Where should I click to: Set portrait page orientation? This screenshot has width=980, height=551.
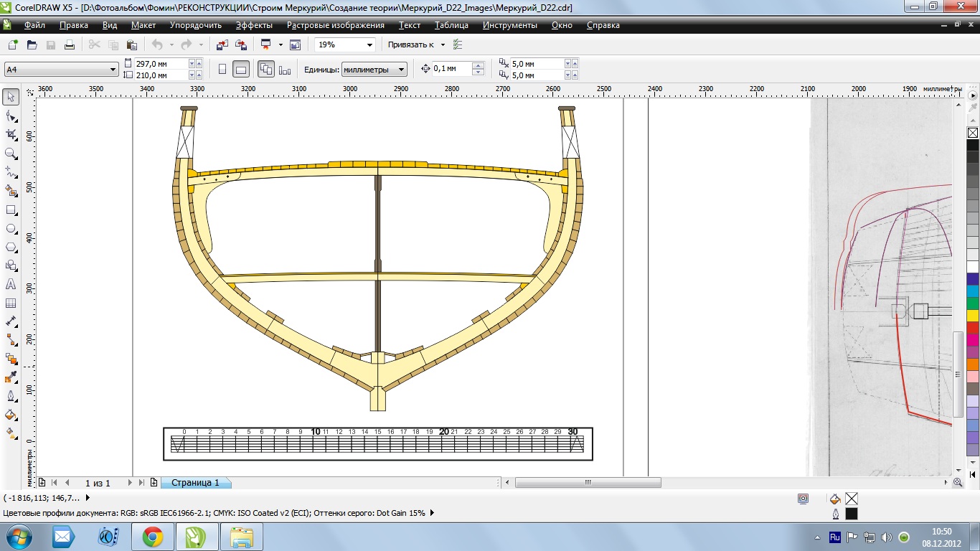click(222, 70)
